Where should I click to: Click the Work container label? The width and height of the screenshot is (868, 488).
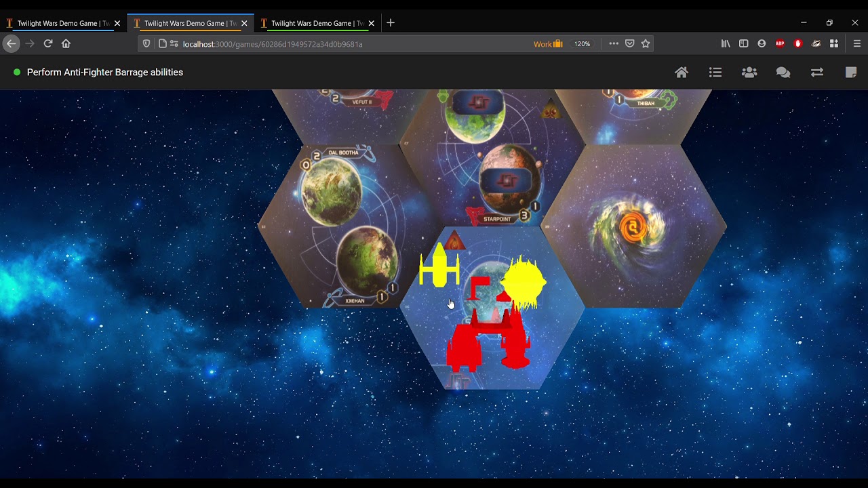tap(548, 43)
